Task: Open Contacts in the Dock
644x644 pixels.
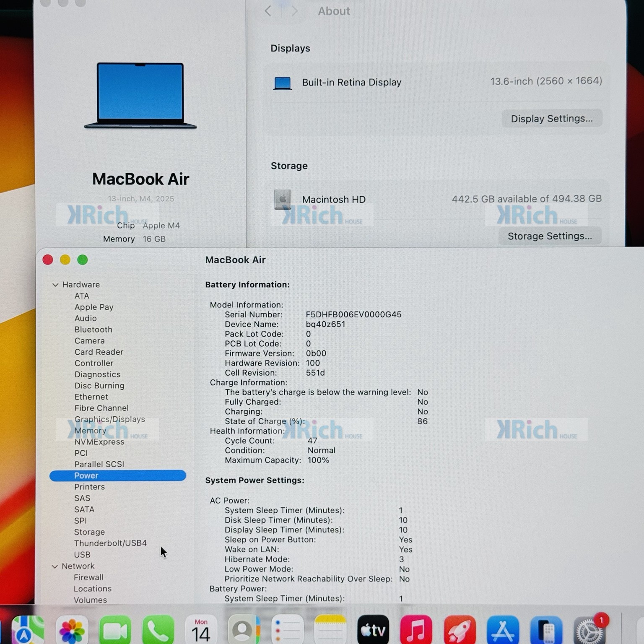Action: [244, 629]
